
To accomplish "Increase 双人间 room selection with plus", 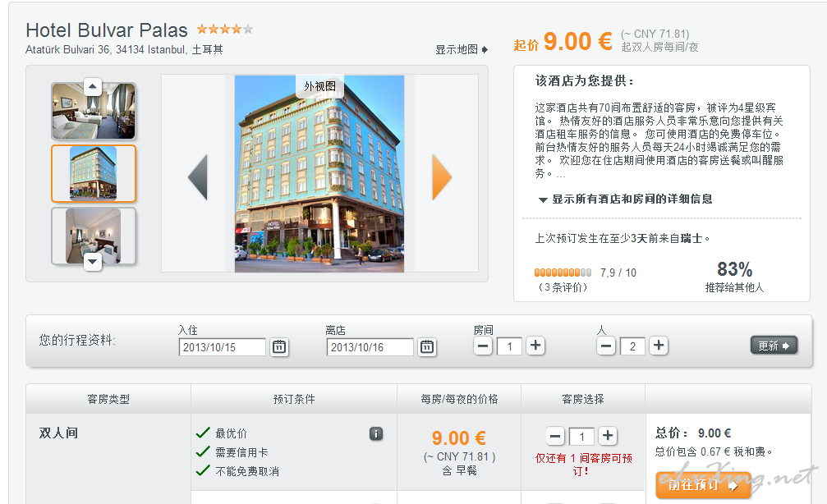I will click(x=608, y=436).
